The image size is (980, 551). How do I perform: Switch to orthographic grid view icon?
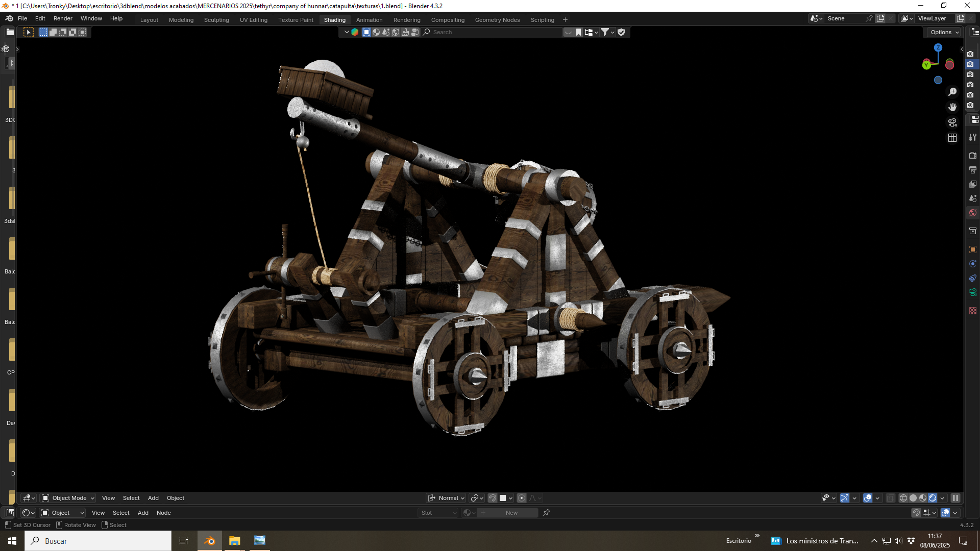coord(952,138)
